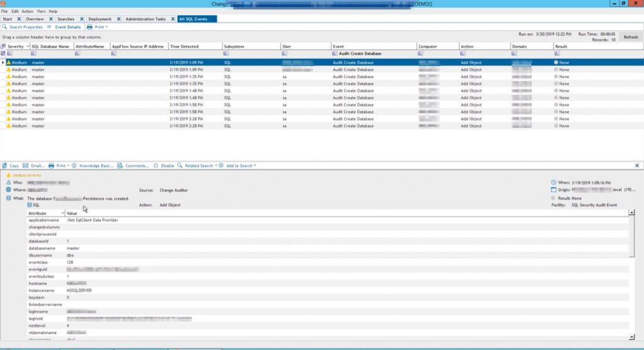This screenshot has width=644, height=350.
Task: Switch to the Administration Tasks tab
Action: coord(145,19)
